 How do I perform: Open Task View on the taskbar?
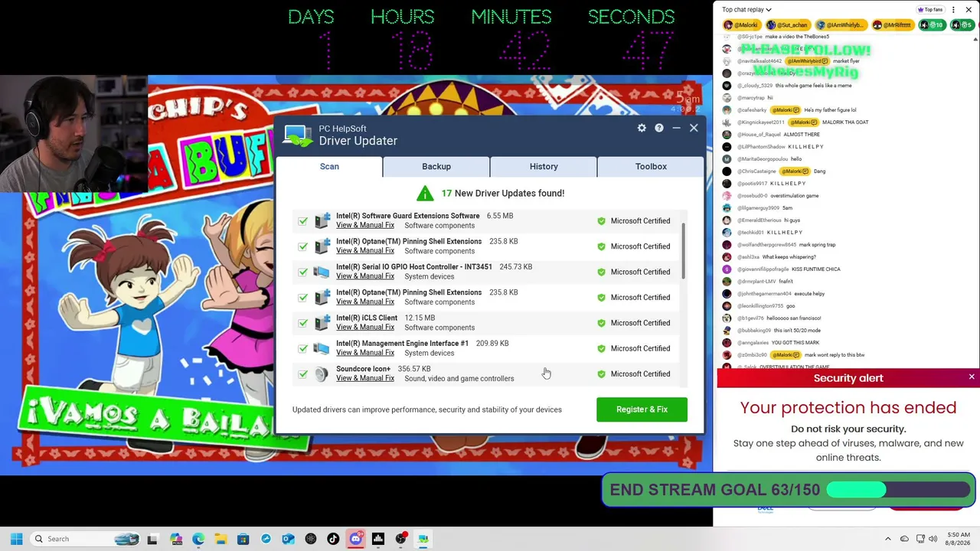coord(152,539)
